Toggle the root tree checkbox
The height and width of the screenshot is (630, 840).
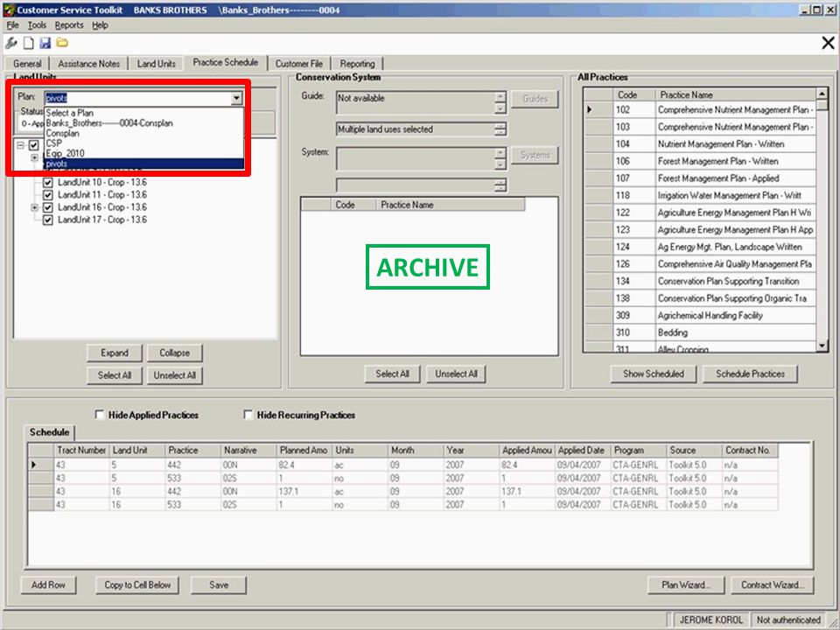pos(34,145)
